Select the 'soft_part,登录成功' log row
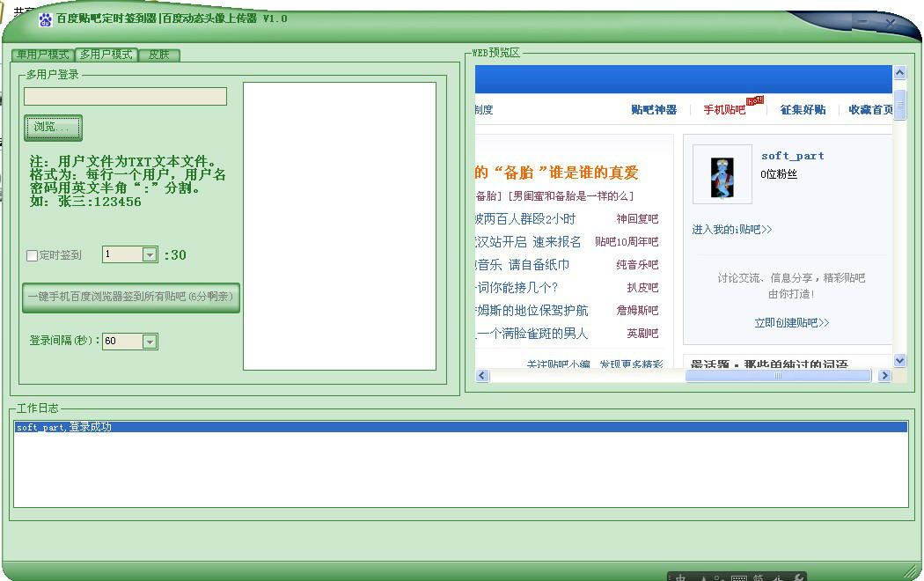Viewport: 924px width, 581px height. 461,427
